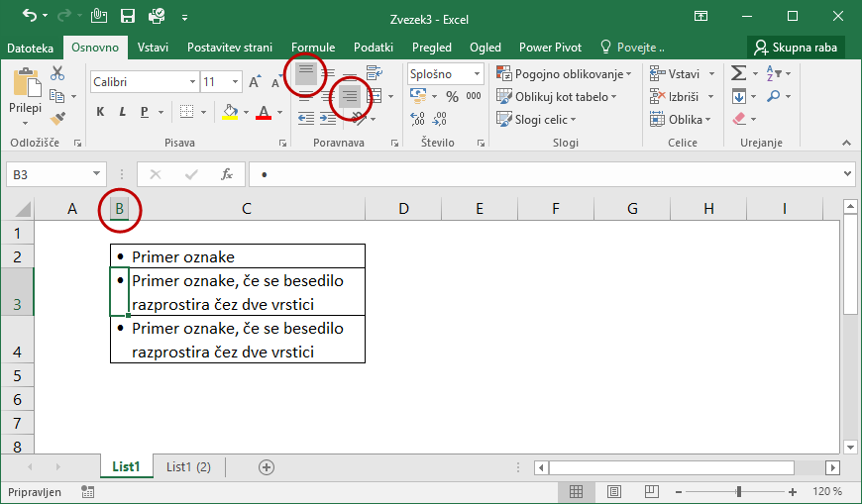This screenshot has width=862, height=504.
Task: Expand the Name Box B3 dropdown
Action: click(96, 174)
